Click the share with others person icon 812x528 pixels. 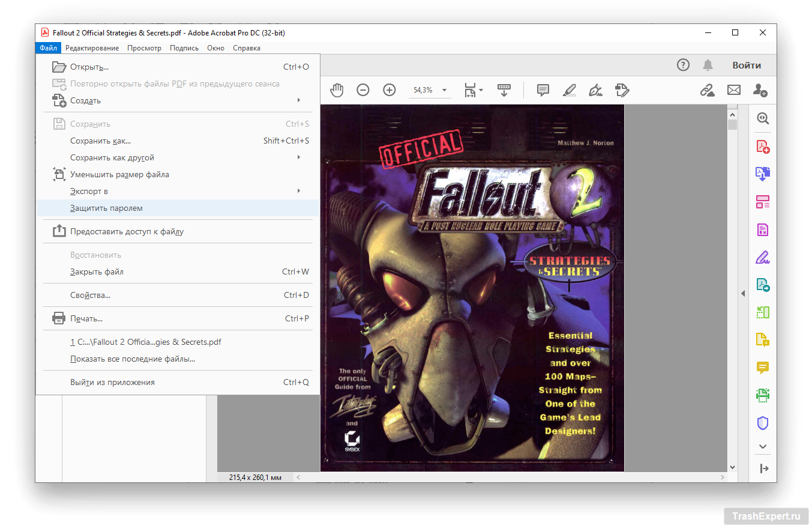(760, 90)
